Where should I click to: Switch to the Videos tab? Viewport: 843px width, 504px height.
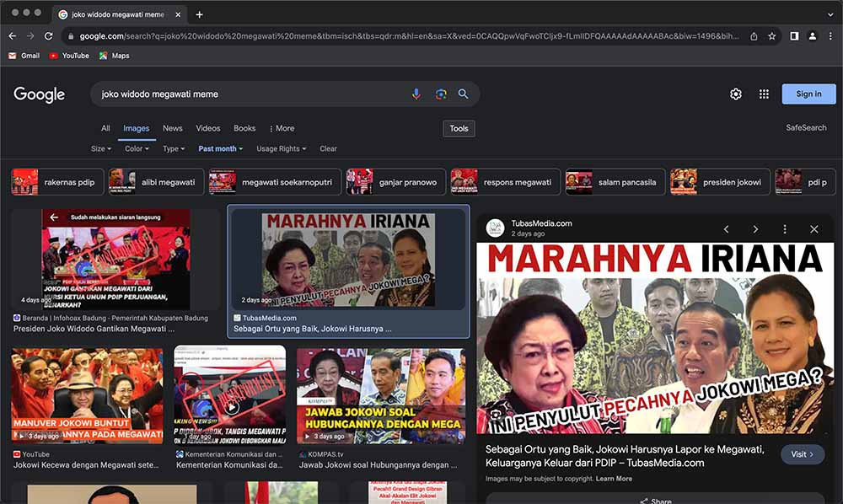tap(208, 129)
